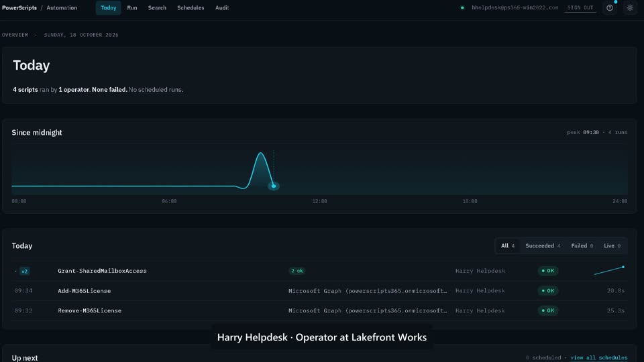Click the 18:00 axis label

470,201
